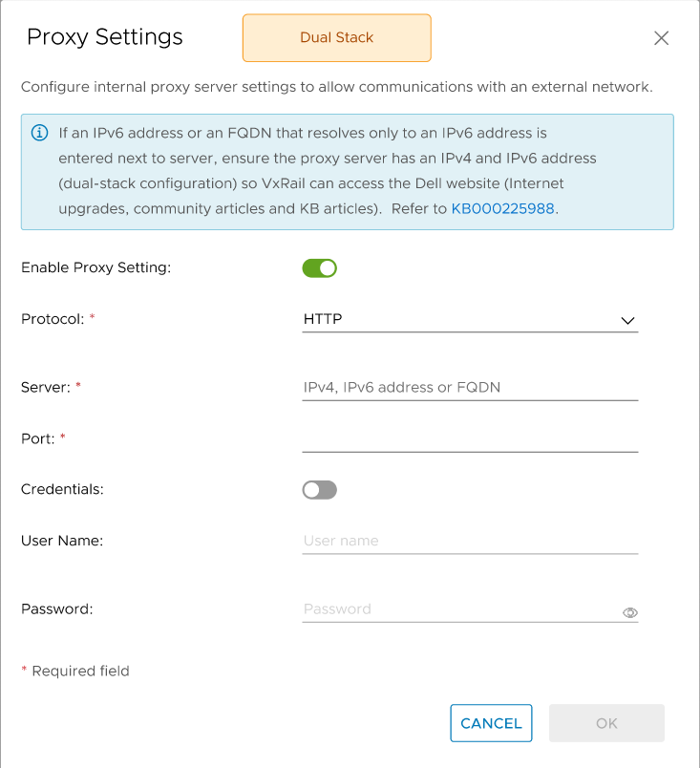Change the protocol from HTTP

pos(470,319)
